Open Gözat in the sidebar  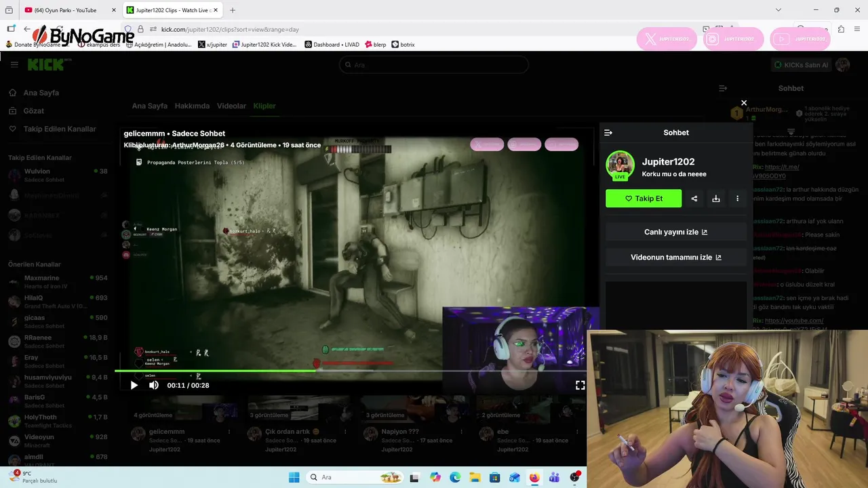pos(34,110)
